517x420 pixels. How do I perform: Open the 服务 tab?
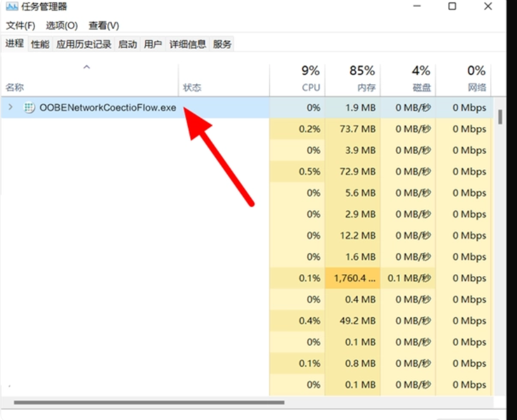[222, 44]
